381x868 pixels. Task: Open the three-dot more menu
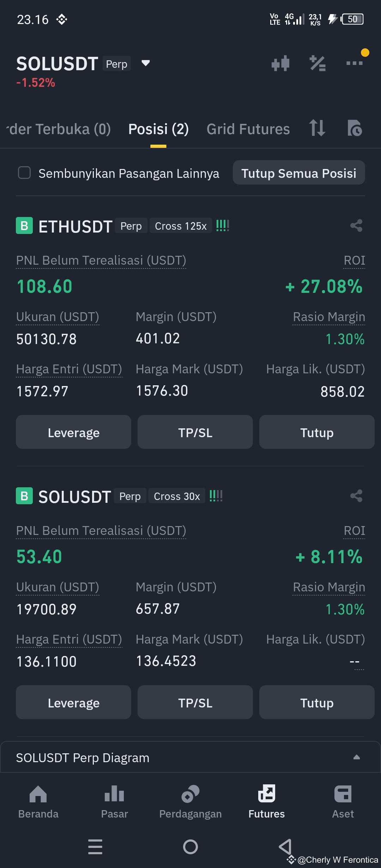tap(355, 63)
